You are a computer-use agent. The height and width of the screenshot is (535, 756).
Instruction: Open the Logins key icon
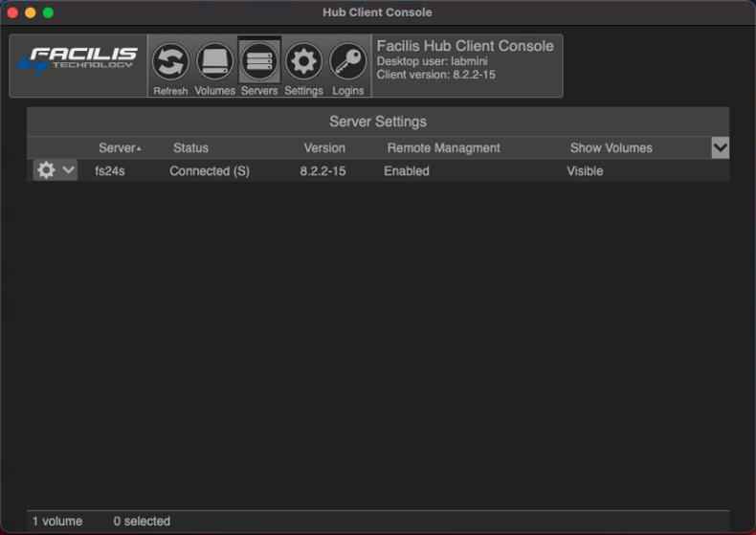[x=347, y=62]
